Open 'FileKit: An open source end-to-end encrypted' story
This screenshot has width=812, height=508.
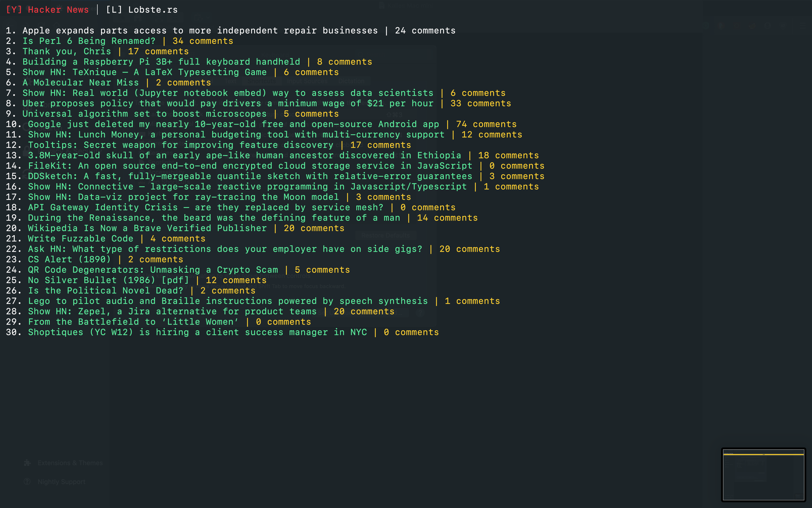(250, 166)
